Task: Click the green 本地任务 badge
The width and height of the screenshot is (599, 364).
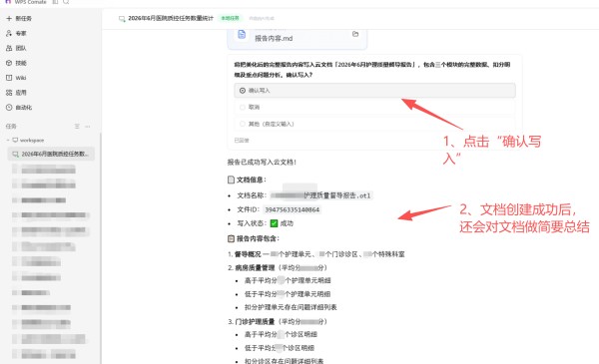Action: click(x=230, y=18)
